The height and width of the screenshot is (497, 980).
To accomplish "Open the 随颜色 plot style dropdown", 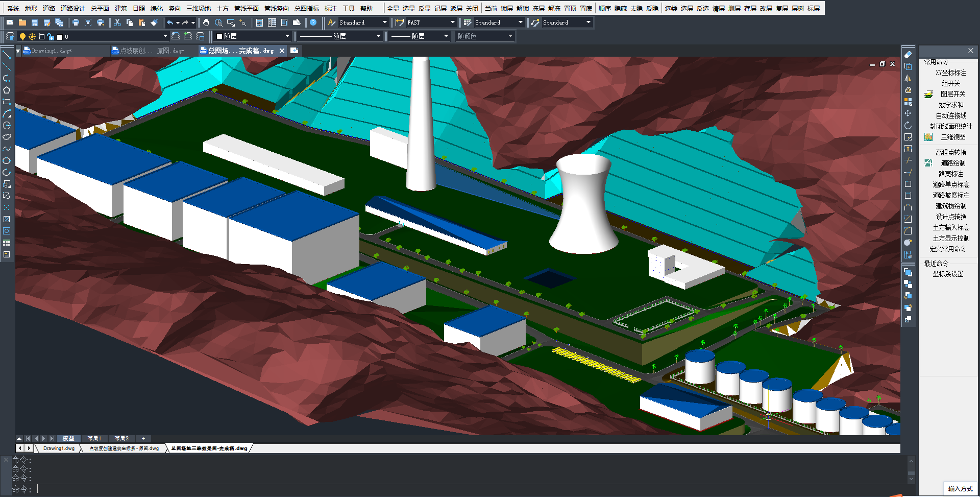I will 510,36.
